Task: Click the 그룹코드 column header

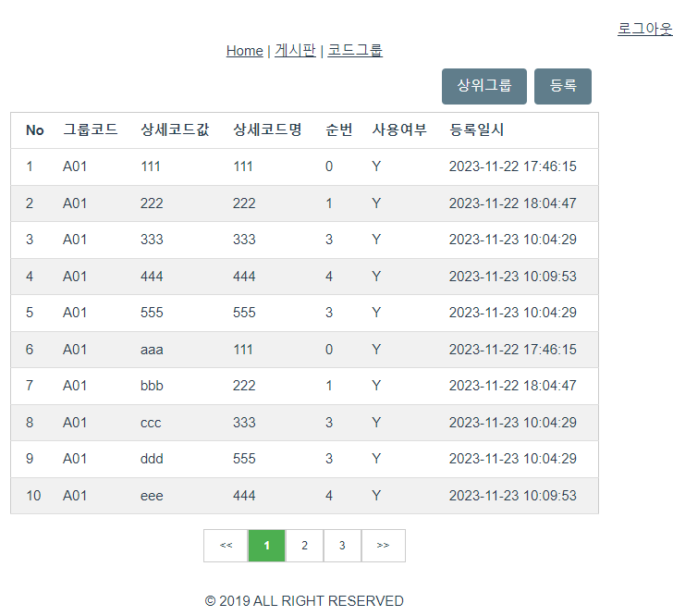Action: [91, 129]
